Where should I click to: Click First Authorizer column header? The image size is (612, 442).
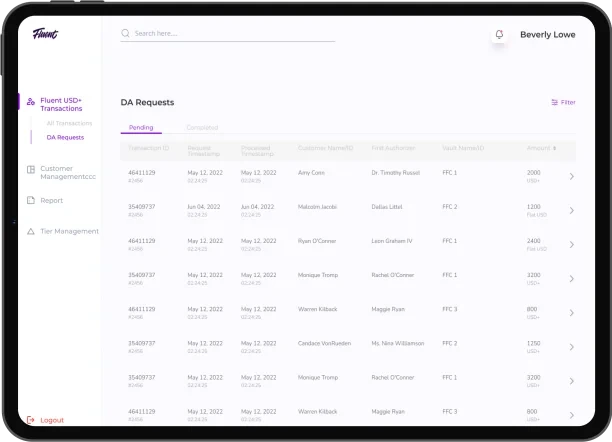393,148
